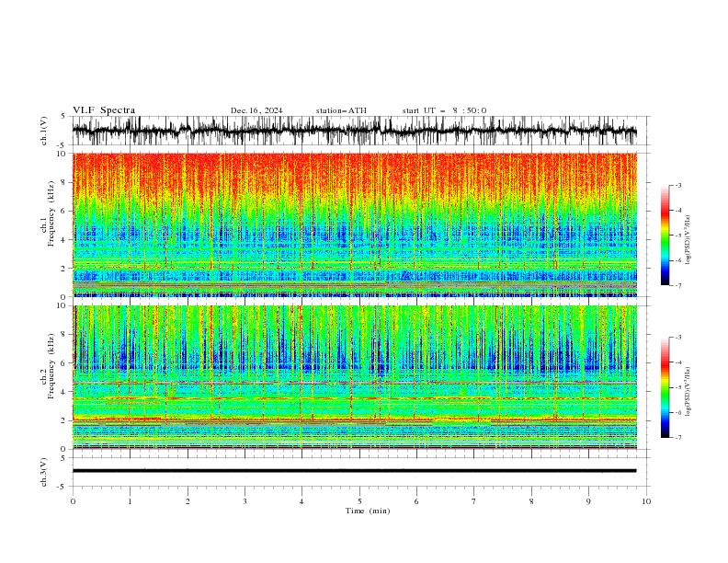Click time axis tick label "0"
This screenshot has width=728, height=563.
pos(73,501)
